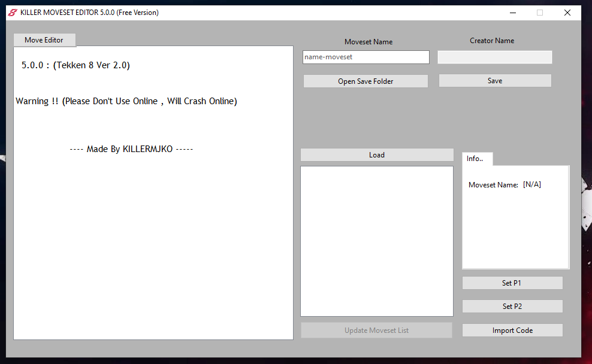Click the "Moveset Name" label above the field
The image size is (592, 364).
(369, 42)
